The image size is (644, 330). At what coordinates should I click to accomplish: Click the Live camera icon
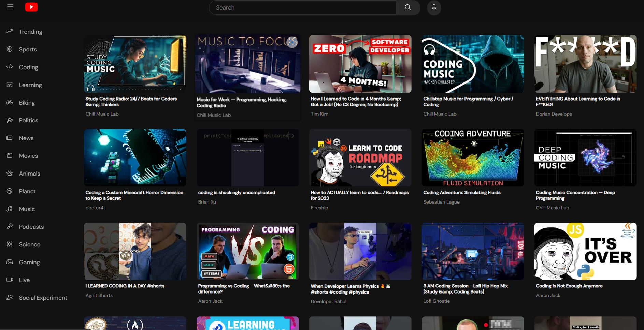click(10, 280)
